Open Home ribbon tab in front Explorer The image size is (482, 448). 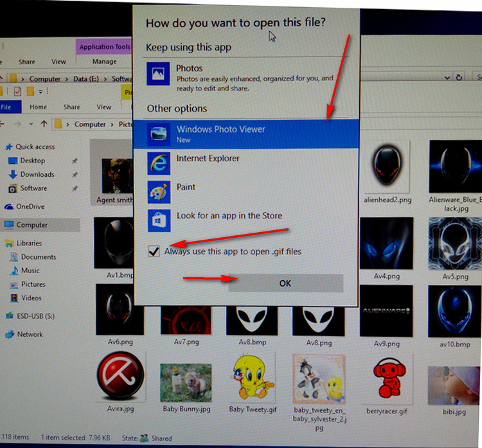(38, 107)
